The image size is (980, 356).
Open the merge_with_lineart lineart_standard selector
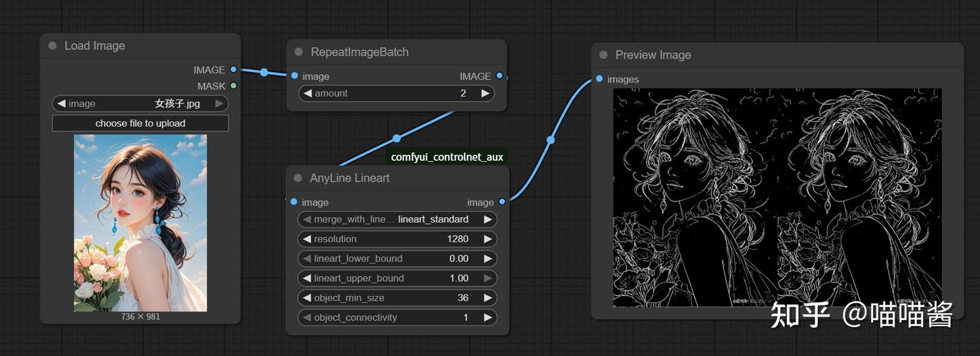pyautogui.click(x=433, y=219)
